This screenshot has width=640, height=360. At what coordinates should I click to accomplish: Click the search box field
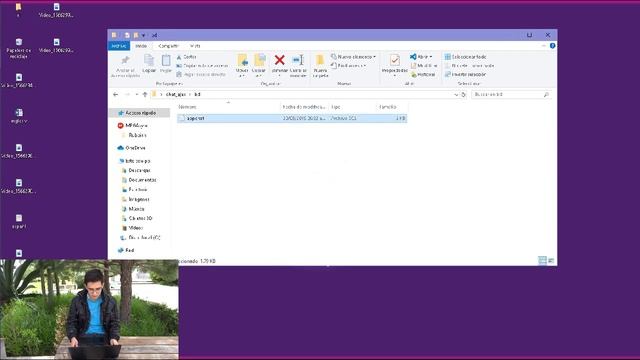[x=511, y=94]
